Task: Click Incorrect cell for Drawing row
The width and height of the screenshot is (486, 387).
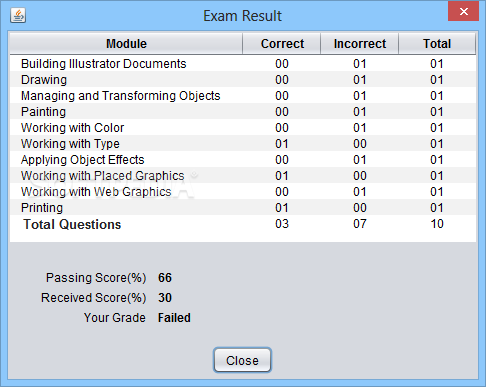Action: [x=360, y=79]
